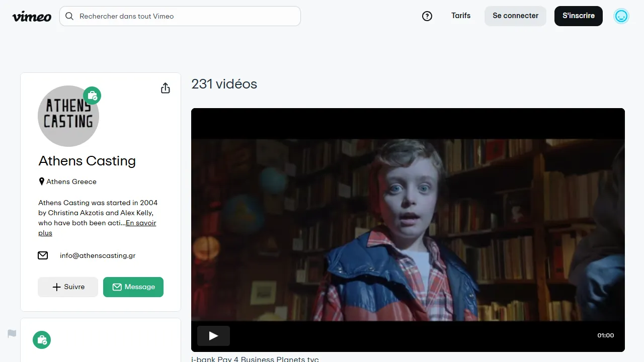Expand bio with En savoir plus
Image resolution: width=644 pixels, height=362 pixels.
pos(140,223)
